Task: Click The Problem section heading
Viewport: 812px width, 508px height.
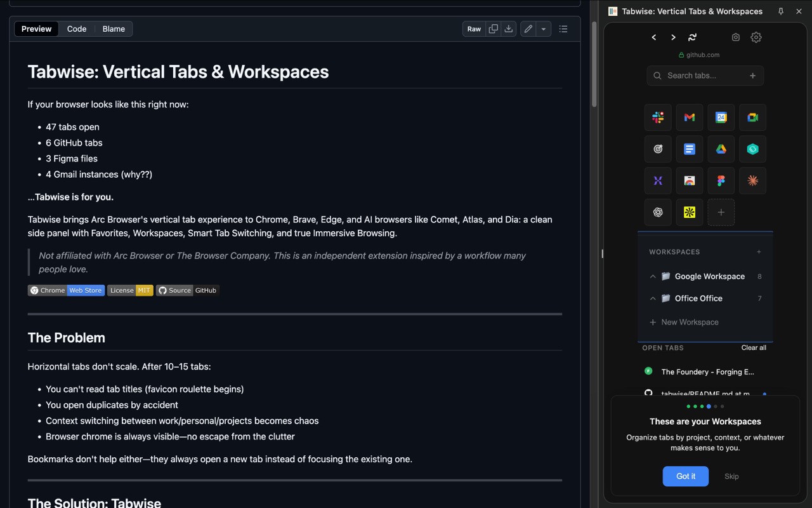Action: [x=67, y=338]
